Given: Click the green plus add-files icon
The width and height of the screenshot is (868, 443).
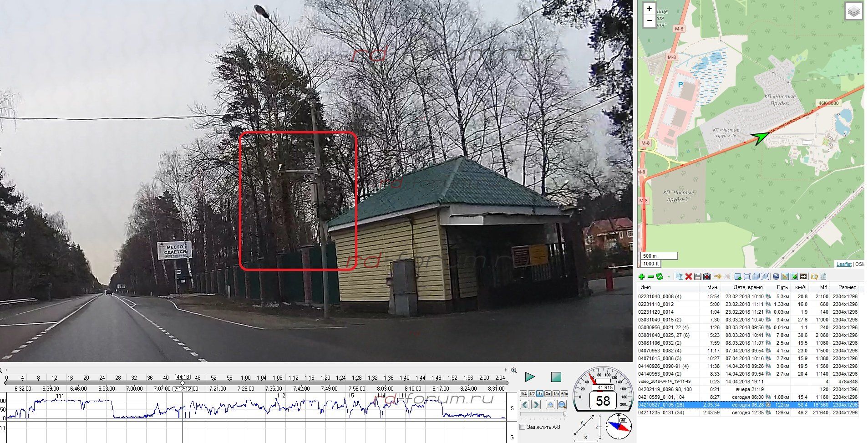Looking at the screenshot, I should pos(641,277).
